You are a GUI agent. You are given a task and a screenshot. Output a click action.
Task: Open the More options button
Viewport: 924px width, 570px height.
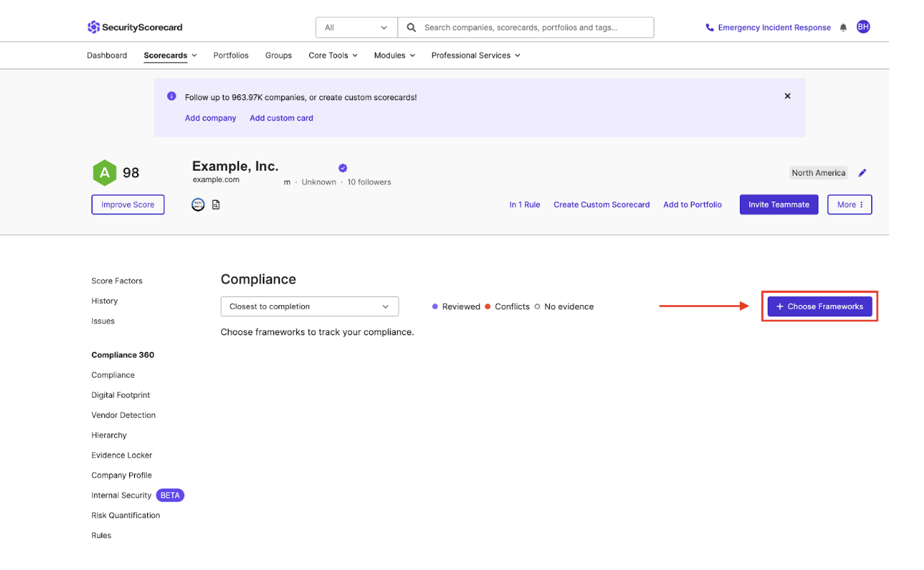tap(850, 204)
